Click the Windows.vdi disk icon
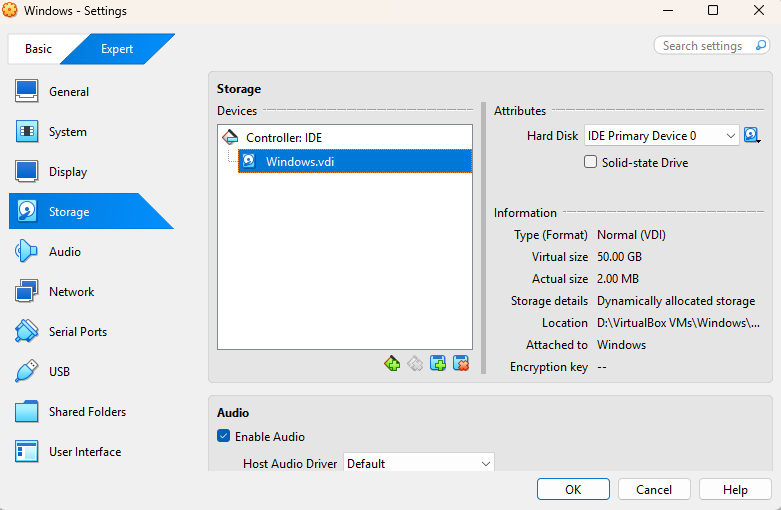The width and height of the screenshot is (781, 510). coord(249,161)
